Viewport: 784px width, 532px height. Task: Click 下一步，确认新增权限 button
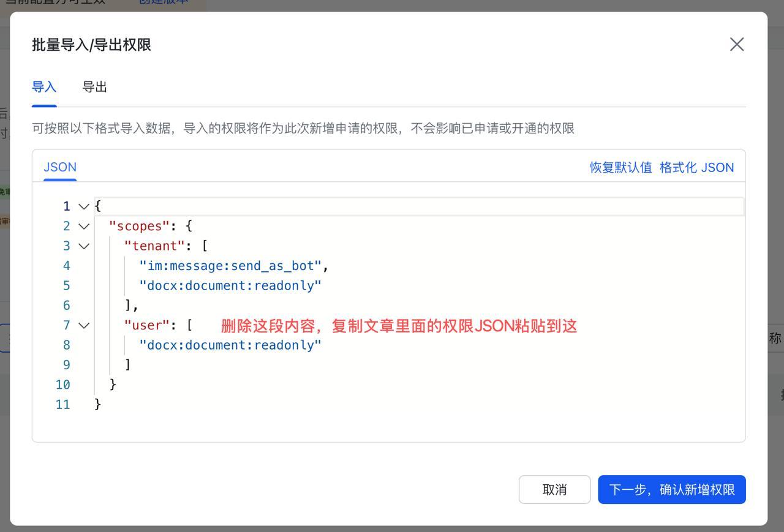click(671, 490)
